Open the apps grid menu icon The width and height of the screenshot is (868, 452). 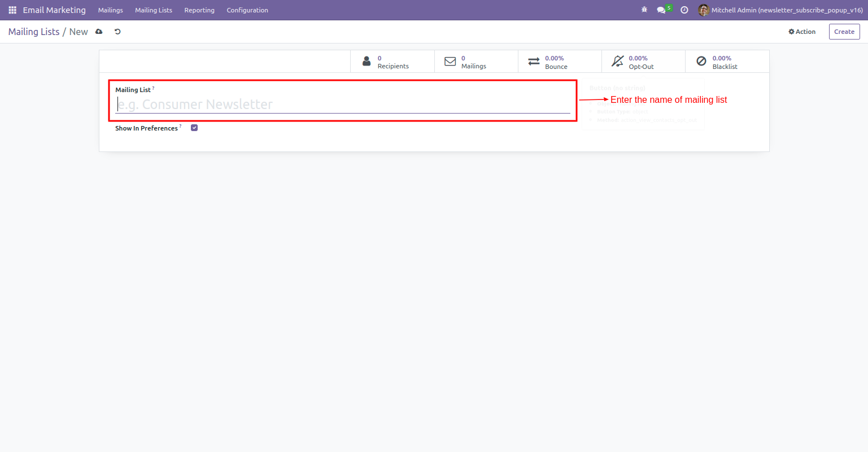(x=12, y=10)
